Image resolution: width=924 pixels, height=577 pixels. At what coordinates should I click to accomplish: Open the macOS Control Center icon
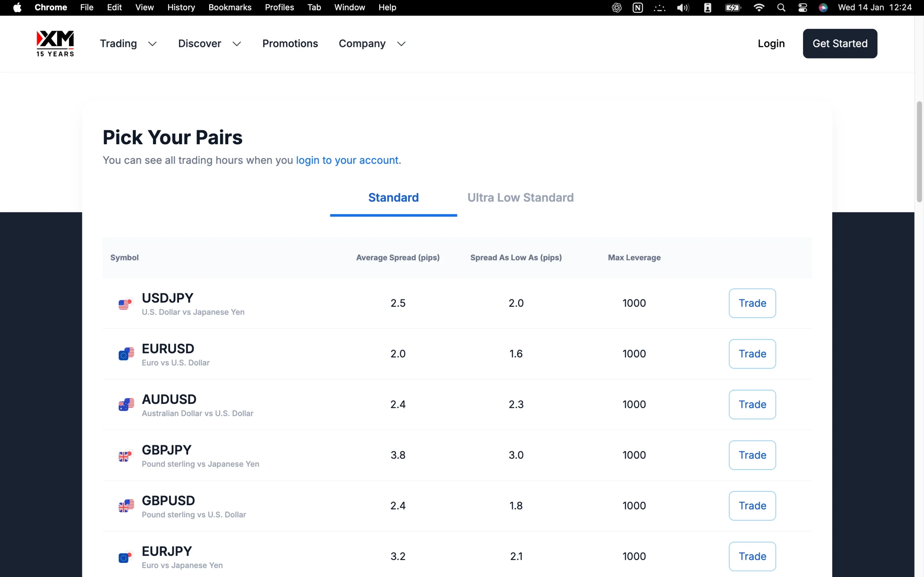point(802,8)
